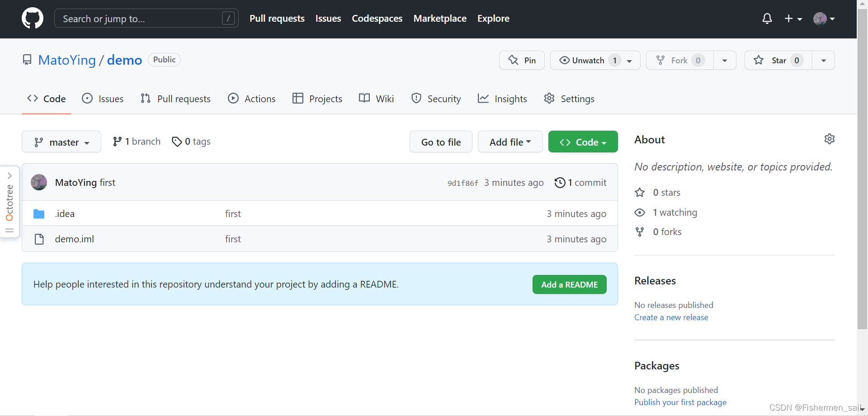Screen dimensions: 868x416
Task: Open the Releases heading link
Action: click(655, 281)
